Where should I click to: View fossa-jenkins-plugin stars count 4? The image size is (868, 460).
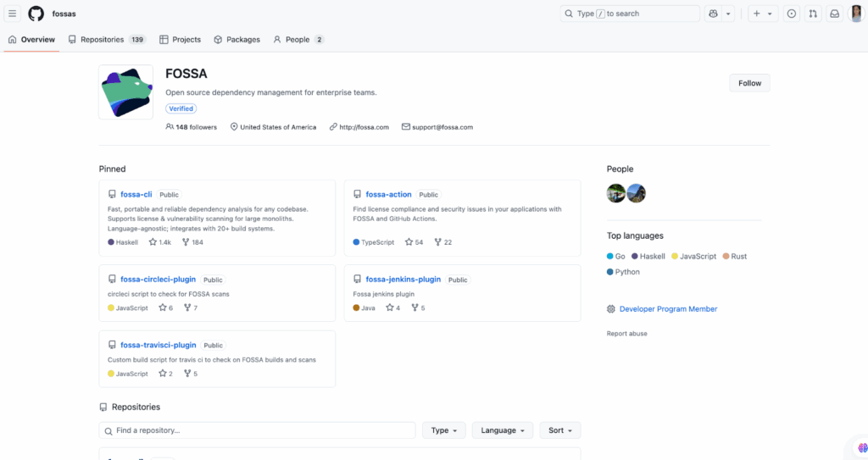click(393, 308)
